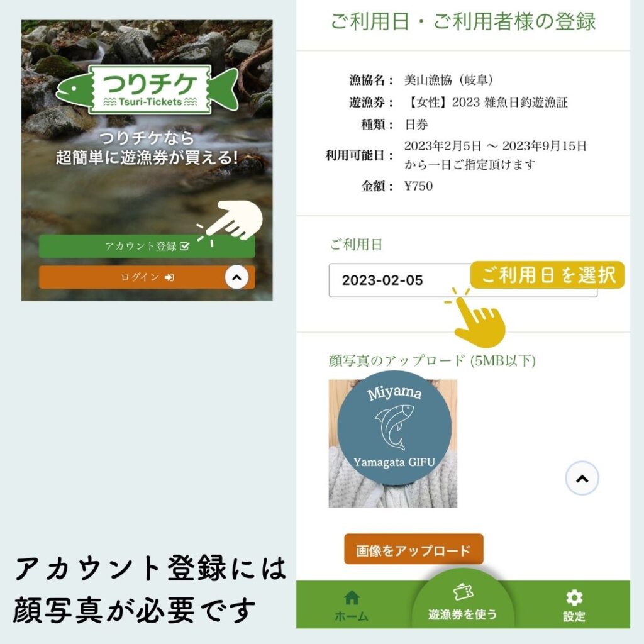Open the 設定 tab label
The width and height of the screenshot is (644, 644).
pos(574,616)
